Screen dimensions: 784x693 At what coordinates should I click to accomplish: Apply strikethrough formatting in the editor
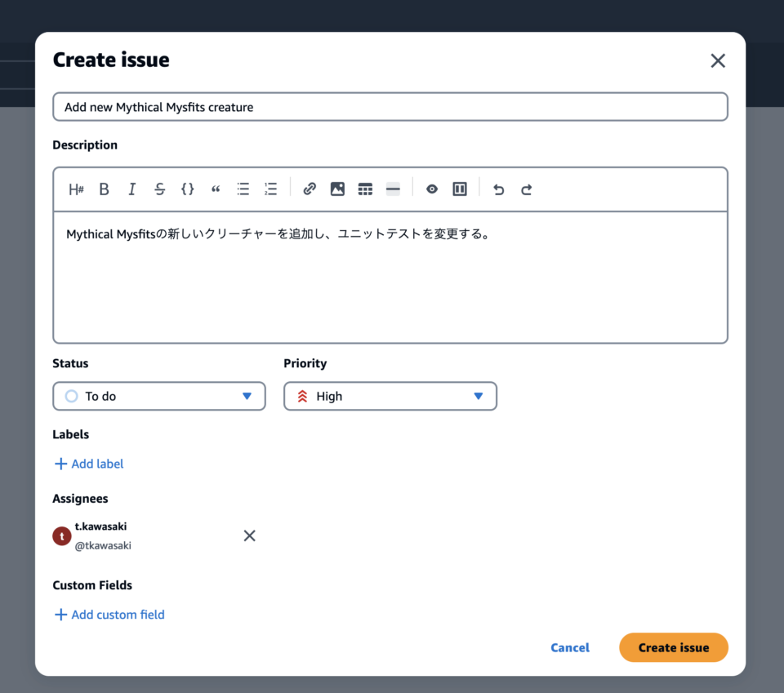159,189
